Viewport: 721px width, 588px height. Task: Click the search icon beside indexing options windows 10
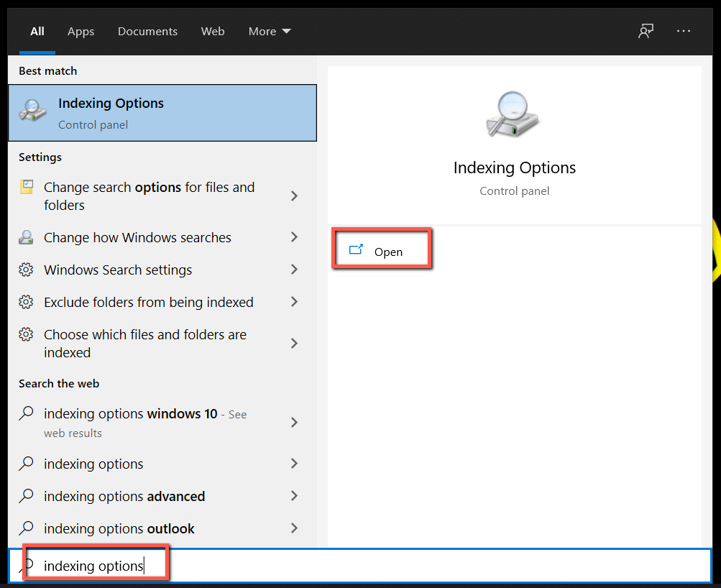[x=26, y=413]
